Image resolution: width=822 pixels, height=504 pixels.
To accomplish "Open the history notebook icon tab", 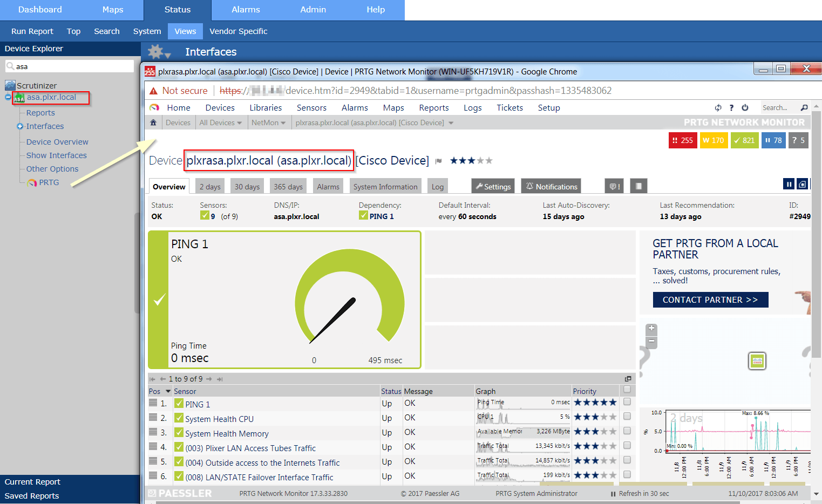I will coord(638,186).
